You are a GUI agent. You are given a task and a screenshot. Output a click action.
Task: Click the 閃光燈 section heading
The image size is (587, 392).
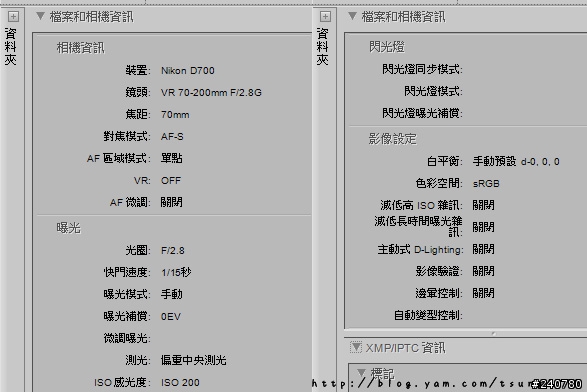pos(387,47)
